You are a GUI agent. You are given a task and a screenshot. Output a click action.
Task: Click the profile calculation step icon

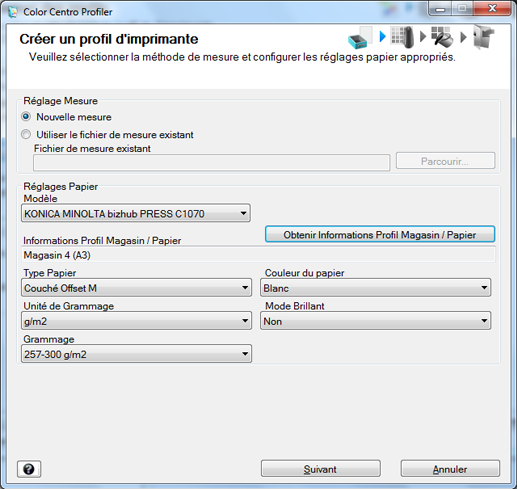(442, 37)
